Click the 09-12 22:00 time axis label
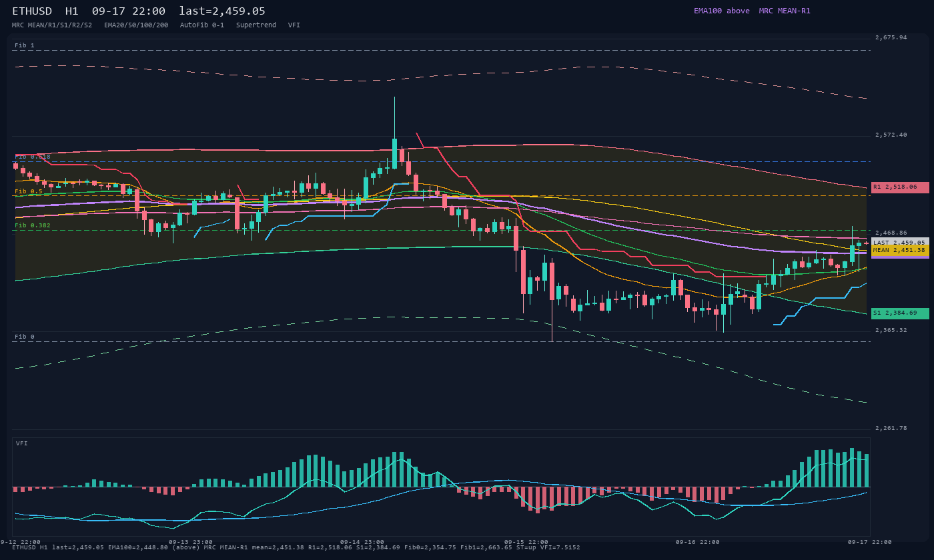Screen dimensions: 934x560 coord(21,542)
